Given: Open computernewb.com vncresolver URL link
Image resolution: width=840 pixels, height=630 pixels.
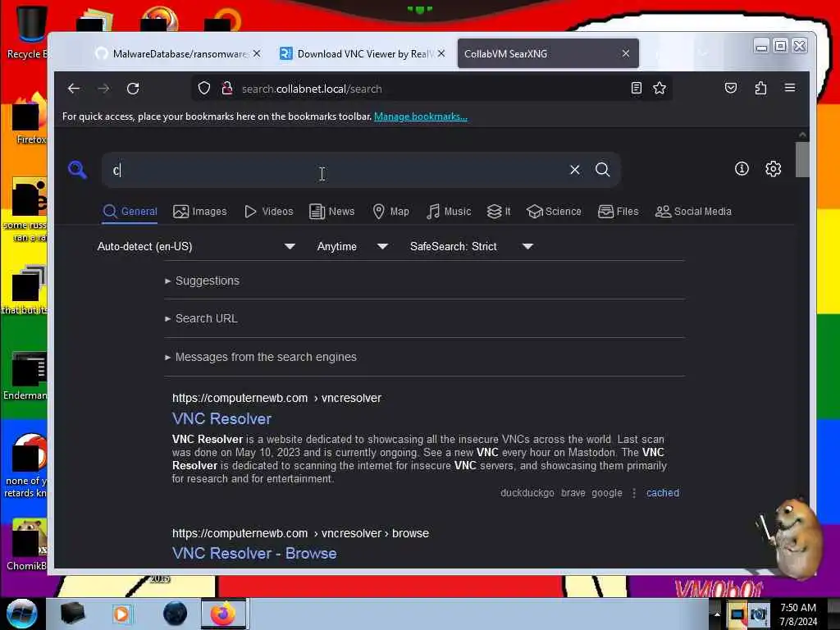Looking at the screenshot, I should (277, 398).
